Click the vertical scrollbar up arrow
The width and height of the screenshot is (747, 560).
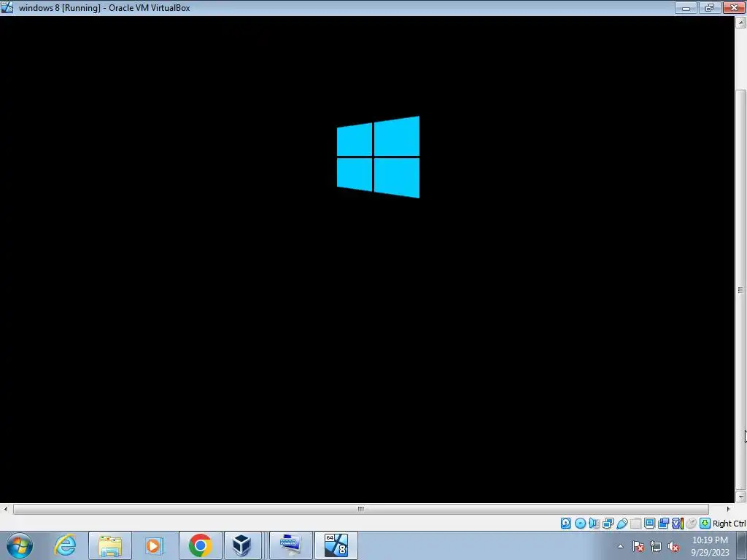[740, 23]
